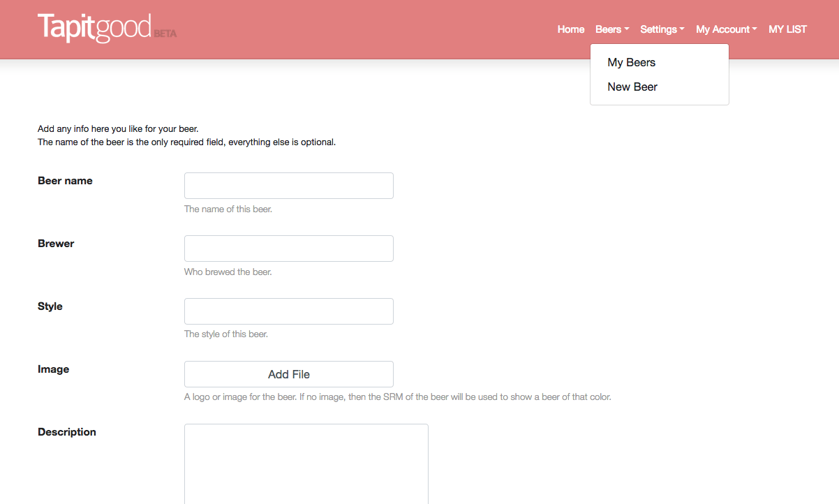The height and width of the screenshot is (504, 839).
Task: Collapse the Beers dropdown menu
Action: pos(611,29)
